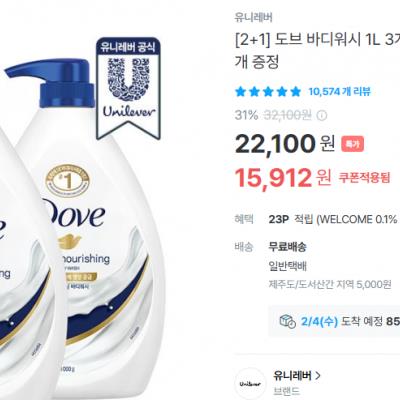This screenshot has width=400, height=400.
Task: Click the 15,912원 coupon price
Action: [283, 178]
